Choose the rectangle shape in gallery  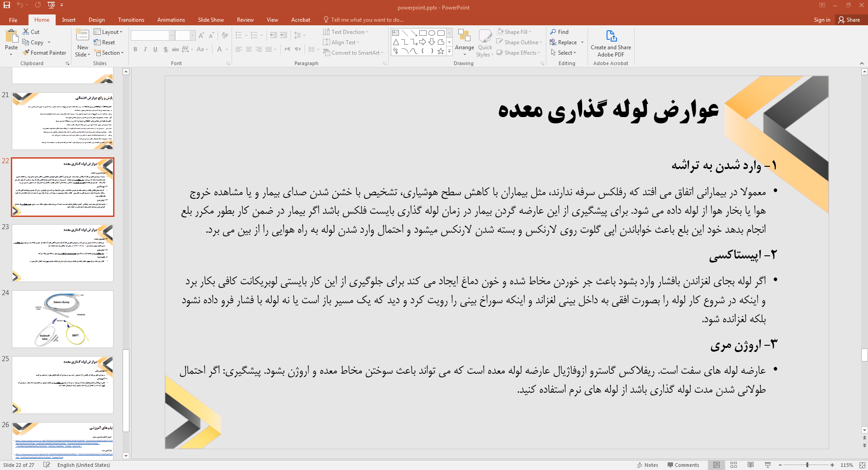422,33
